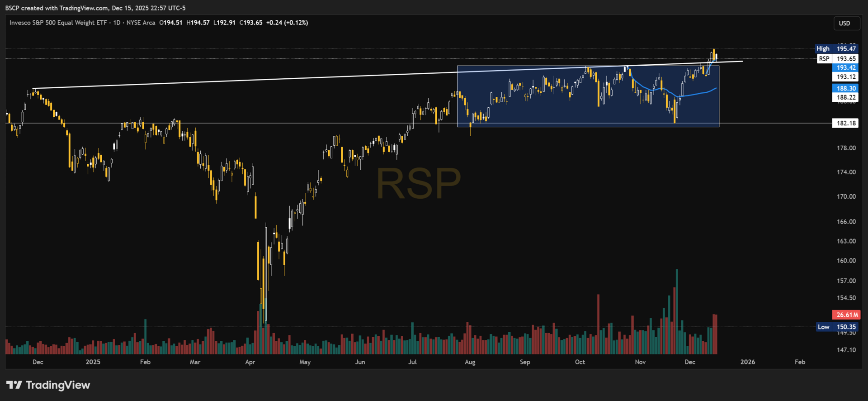Click the 178.00 price axis label
This screenshot has width=868, height=401.
pyautogui.click(x=846, y=148)
